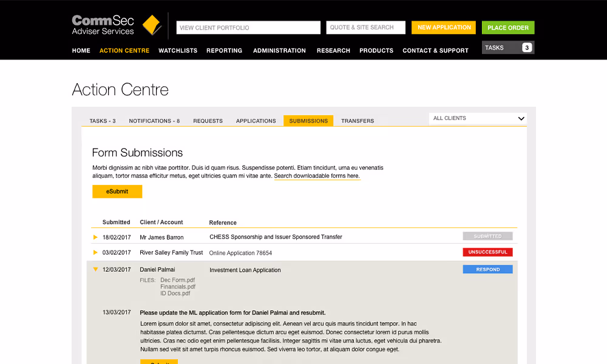Switch to the Notifications - 8 tab
607x364 pixels.
(154, 121)
